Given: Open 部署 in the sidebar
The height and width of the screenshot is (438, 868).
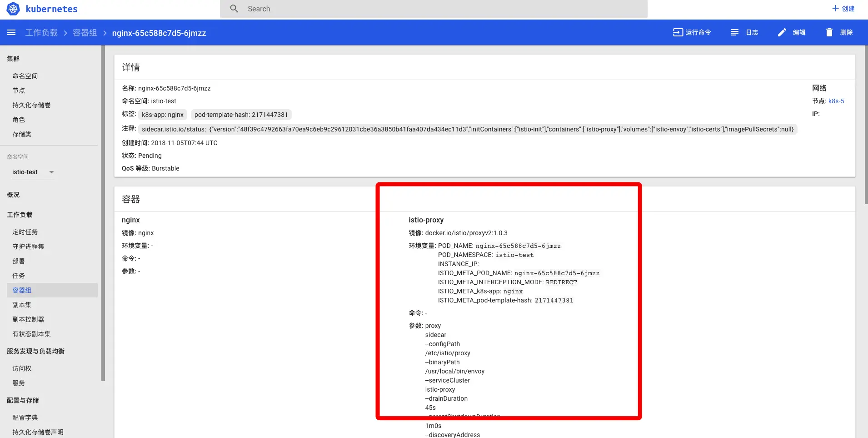Looking at the screenshot, I should [x=19, y=261].
